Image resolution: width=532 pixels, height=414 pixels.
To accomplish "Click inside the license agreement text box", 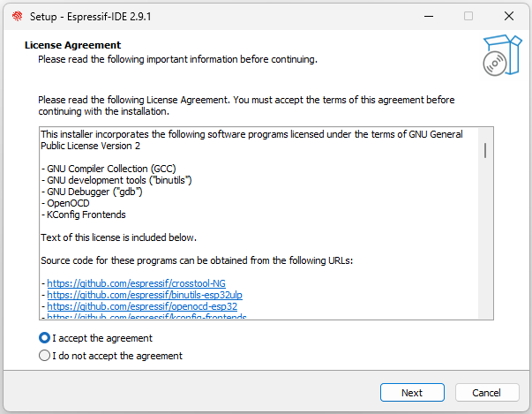I will (259, 223).
